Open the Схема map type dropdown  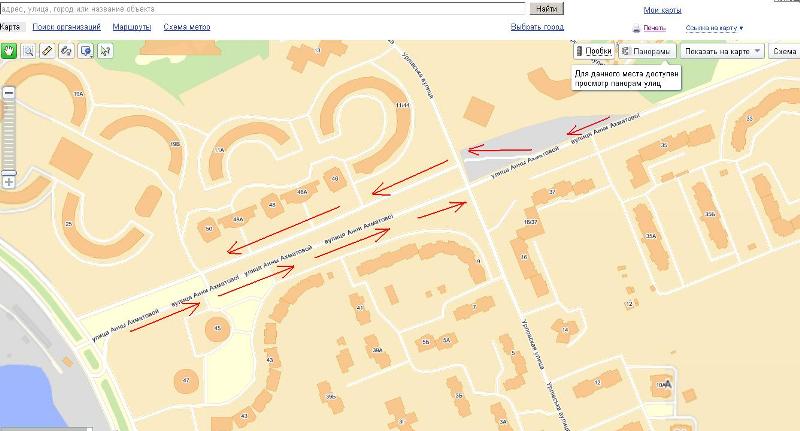click(x=784, y=50)
